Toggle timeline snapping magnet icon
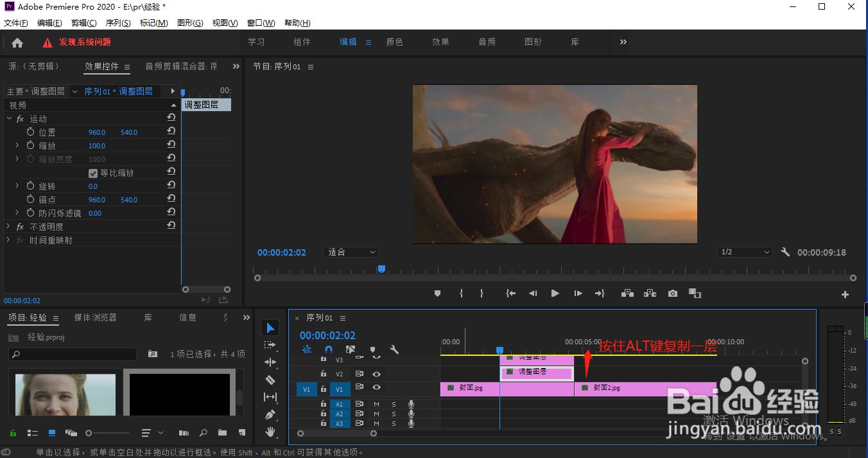This screenshot has width=868, height=458. pyautogui.click(x=329, y=350)
